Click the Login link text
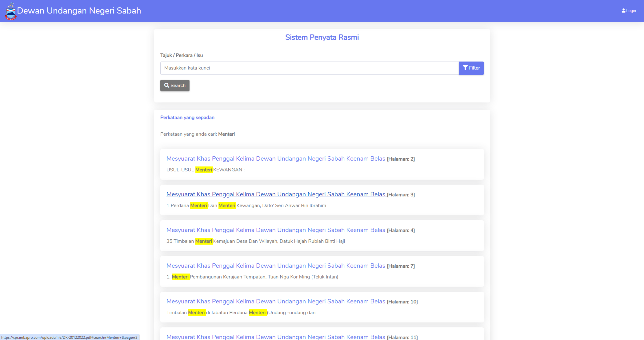Viewport: 644px width, 340px height. pyautogui.click(x=631, y=11)
